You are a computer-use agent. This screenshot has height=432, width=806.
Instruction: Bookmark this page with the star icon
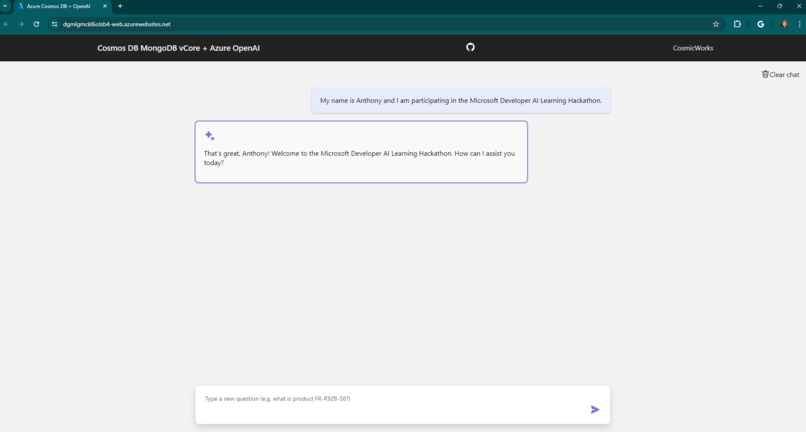(x=716, y=24)
